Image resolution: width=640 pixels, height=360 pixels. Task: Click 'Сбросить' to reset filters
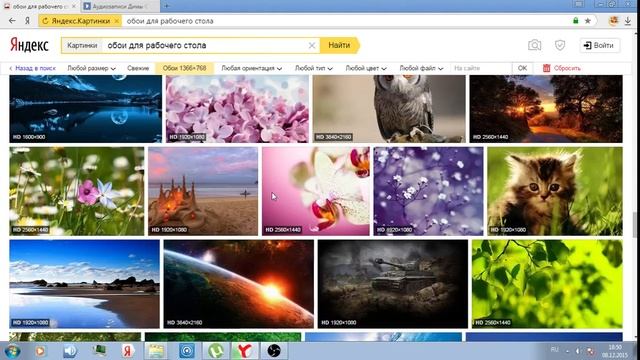click(562, 68)
